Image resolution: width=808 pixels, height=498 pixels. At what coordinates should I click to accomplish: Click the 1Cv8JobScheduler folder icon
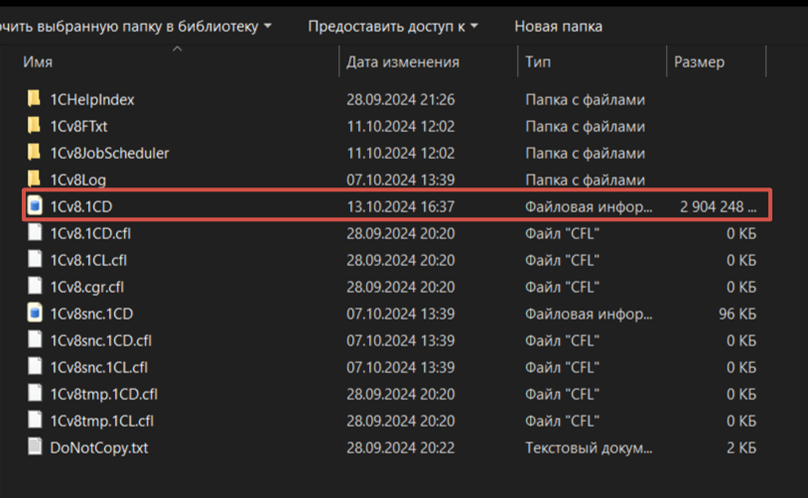(x=34, y=152)
